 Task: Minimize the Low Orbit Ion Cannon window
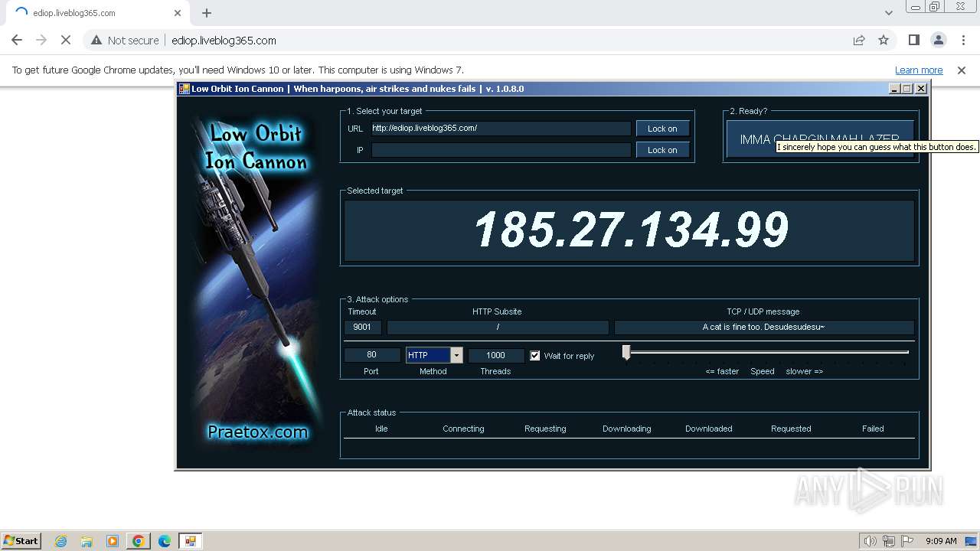894,89
